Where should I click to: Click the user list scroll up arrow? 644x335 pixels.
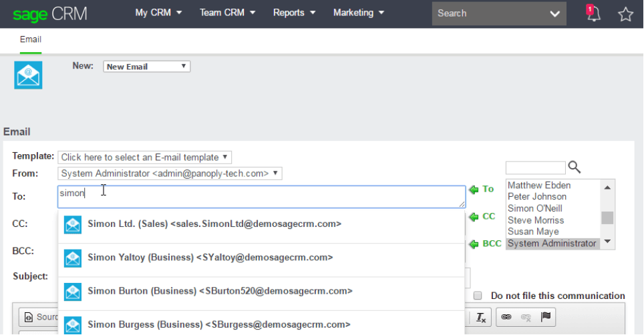[607, 188]
